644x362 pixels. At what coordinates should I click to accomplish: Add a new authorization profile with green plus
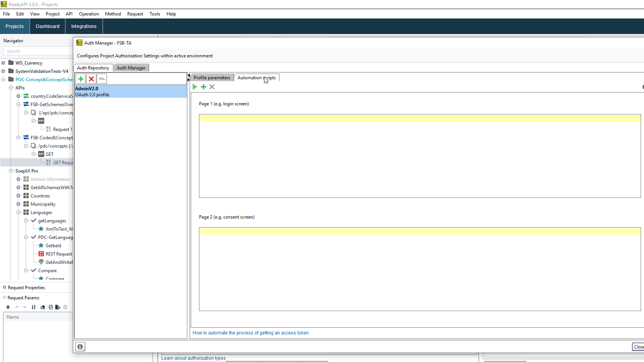[x=81, y=79]
